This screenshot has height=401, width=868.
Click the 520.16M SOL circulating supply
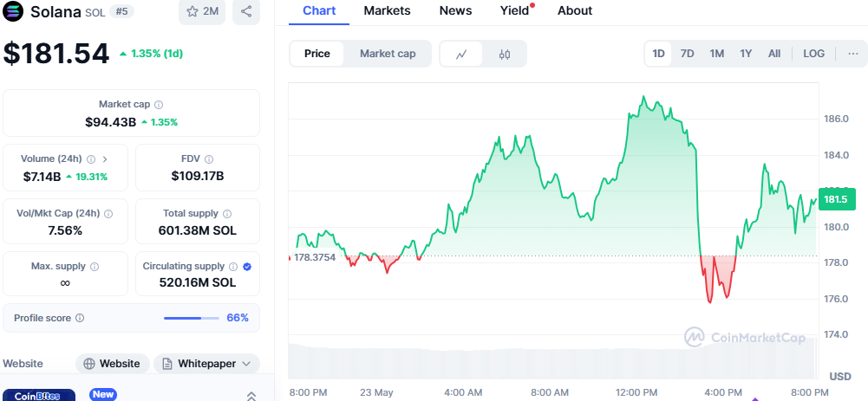coord(198,282)
